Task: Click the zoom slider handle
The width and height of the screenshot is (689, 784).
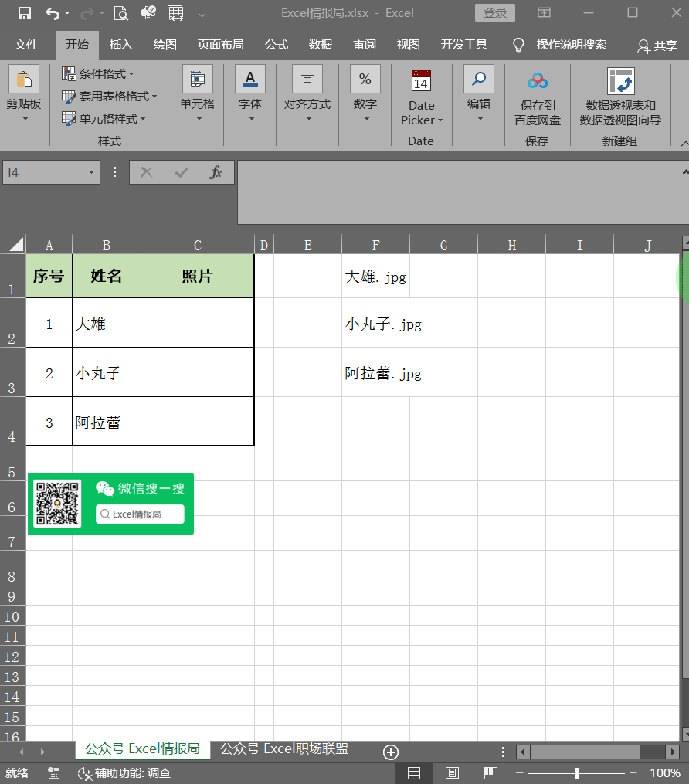Action: point(576,773)
